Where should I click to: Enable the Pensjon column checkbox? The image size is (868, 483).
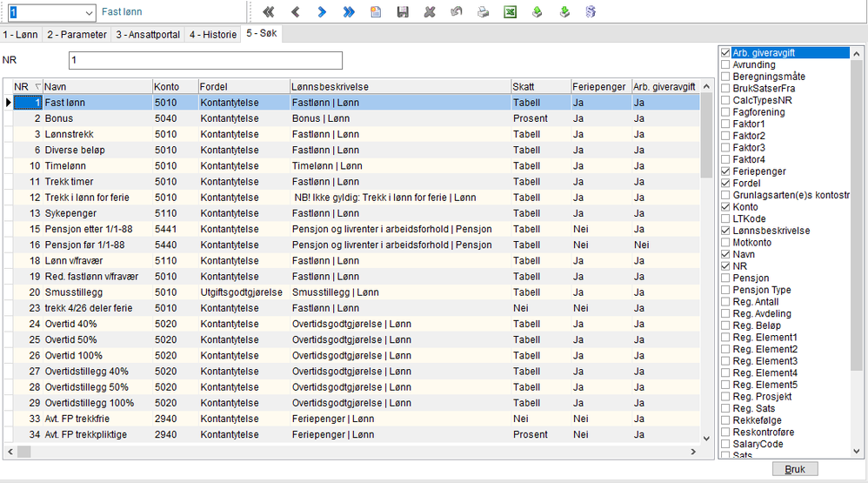[725, 278]
